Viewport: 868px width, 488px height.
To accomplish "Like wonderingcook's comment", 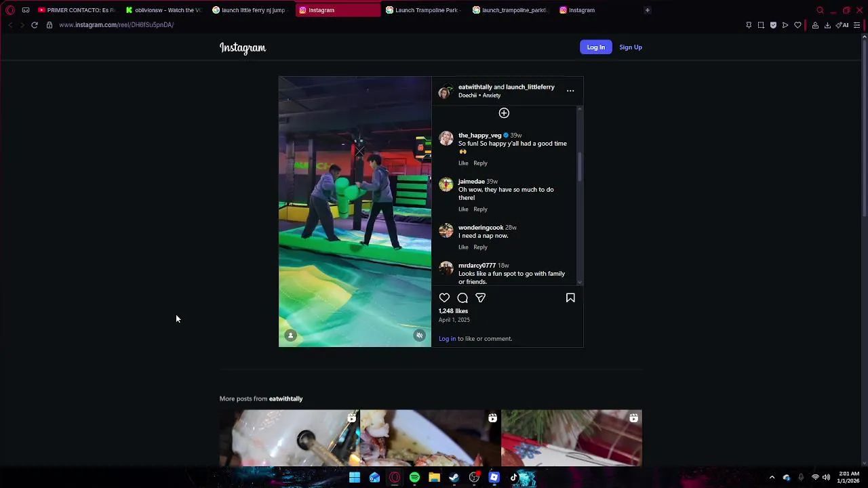I will pyautogui.click(x=463, y=247).
